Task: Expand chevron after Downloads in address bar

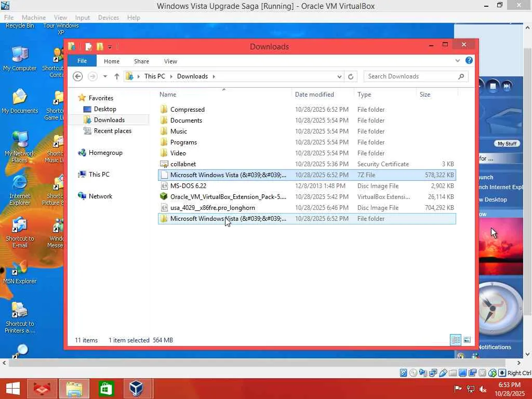Action: [x=214, y=76]
